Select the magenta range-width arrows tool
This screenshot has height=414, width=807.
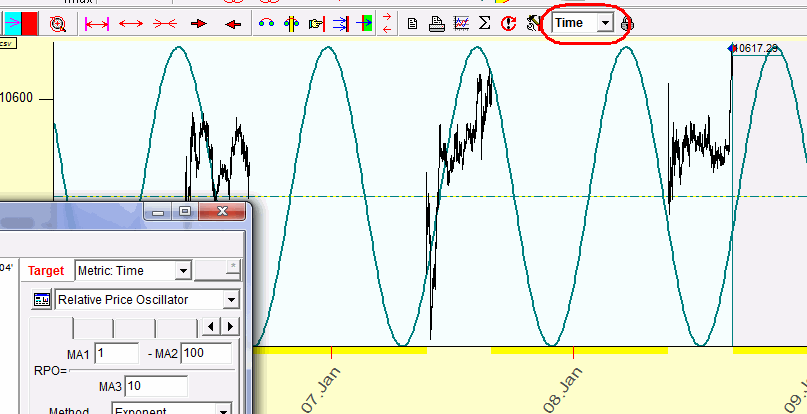click(97, 23)
